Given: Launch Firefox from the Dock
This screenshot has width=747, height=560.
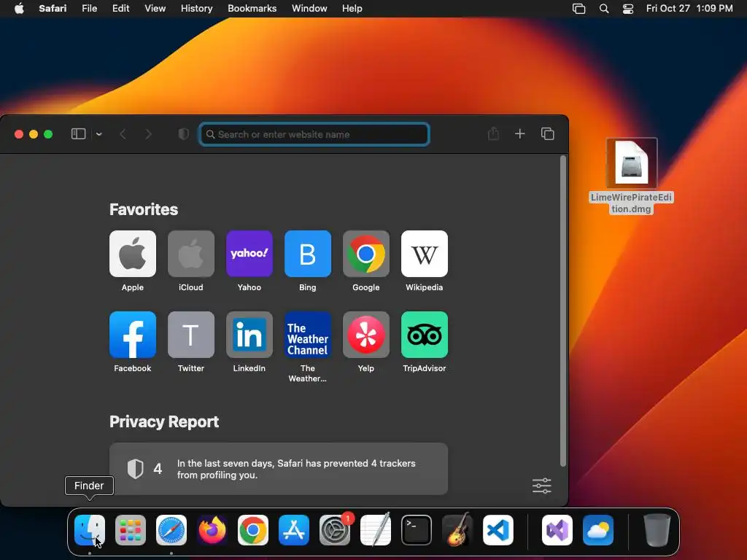Looking at the screenshot, I should 212,530.
